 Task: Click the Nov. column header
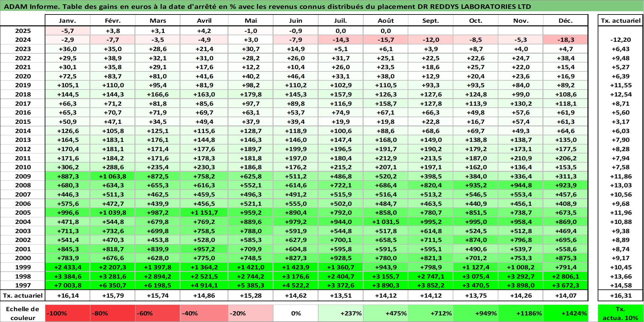[521, 20]
